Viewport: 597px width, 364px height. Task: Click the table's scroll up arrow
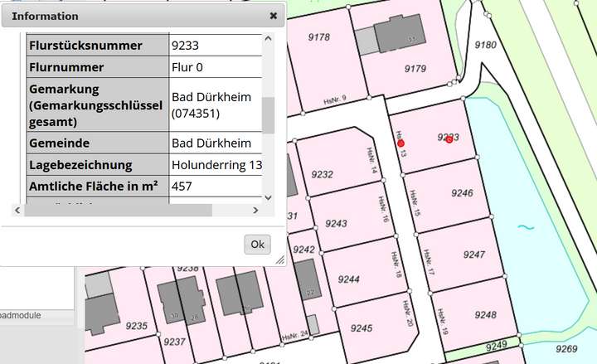click(x=268, y=39)
